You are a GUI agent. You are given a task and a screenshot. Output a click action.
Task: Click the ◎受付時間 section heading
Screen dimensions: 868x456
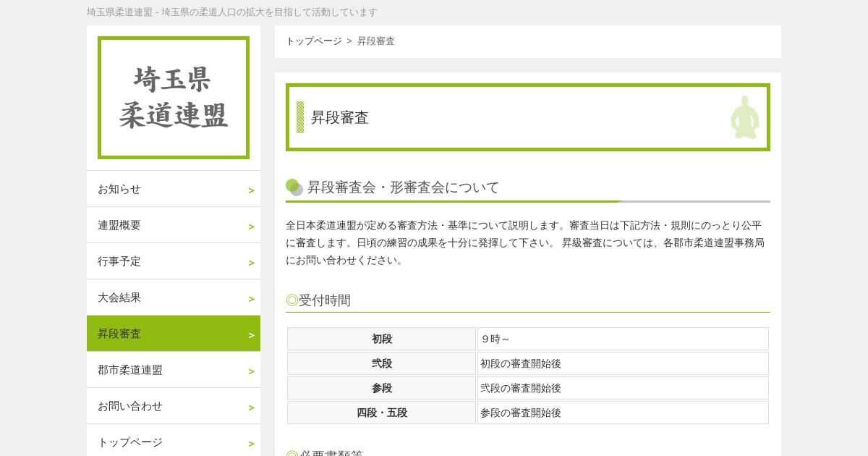[x=318, y=300]
